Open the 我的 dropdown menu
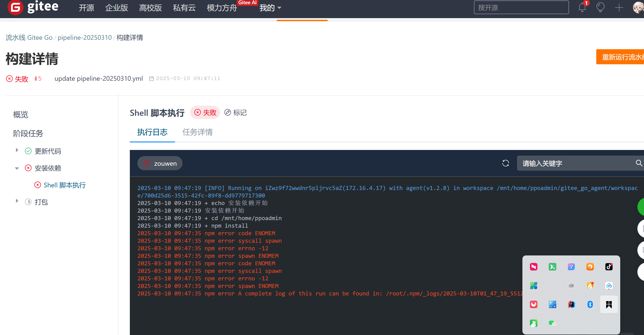The width and height of the screenshot is (644, 335). 270,8
